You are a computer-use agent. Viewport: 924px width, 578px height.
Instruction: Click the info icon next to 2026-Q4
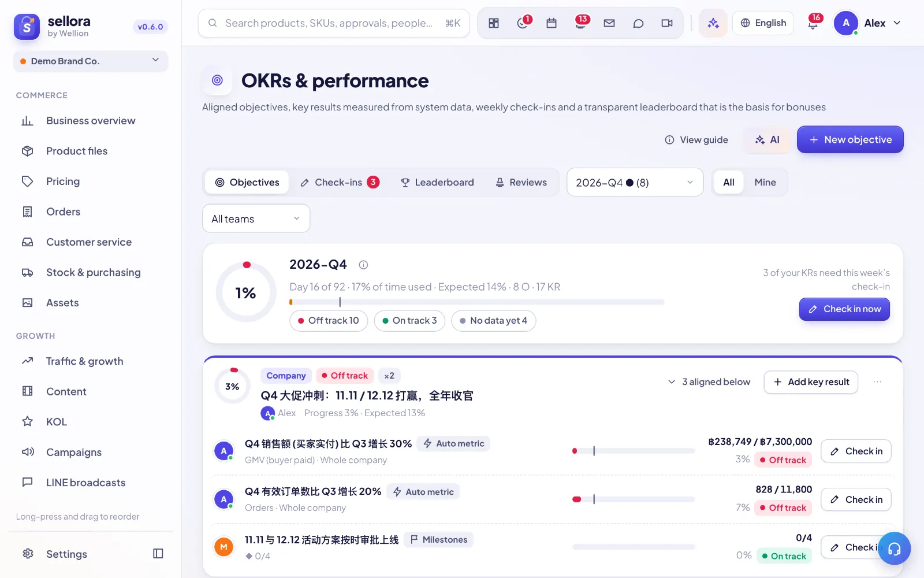(363, 265)
